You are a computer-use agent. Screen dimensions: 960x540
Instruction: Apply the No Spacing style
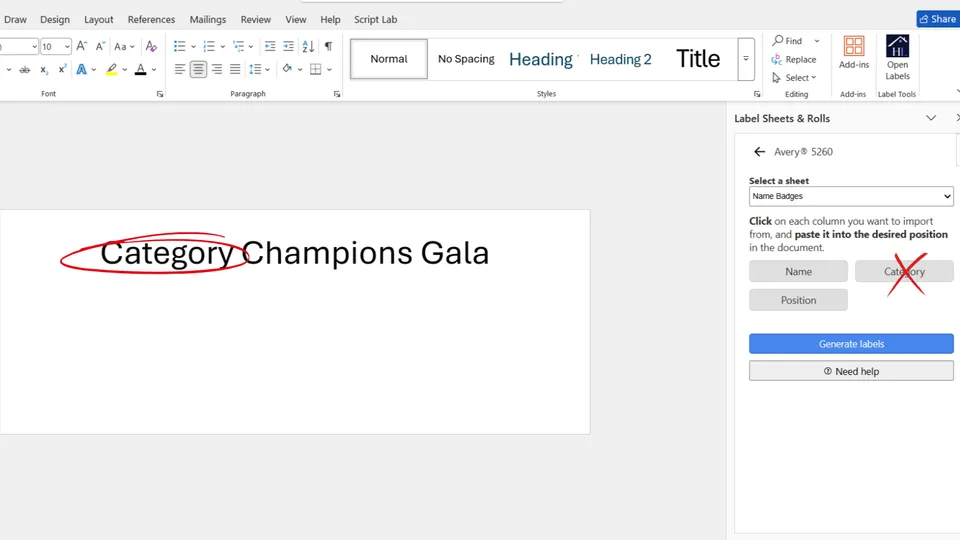click(466, 59)
